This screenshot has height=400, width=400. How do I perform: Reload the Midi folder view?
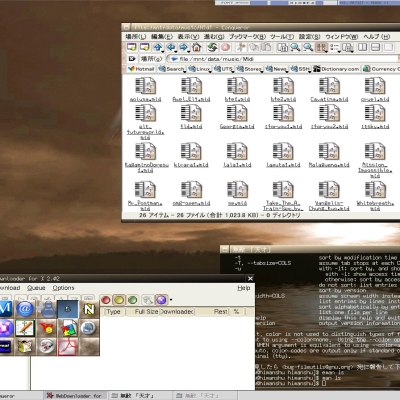(212, 47)
